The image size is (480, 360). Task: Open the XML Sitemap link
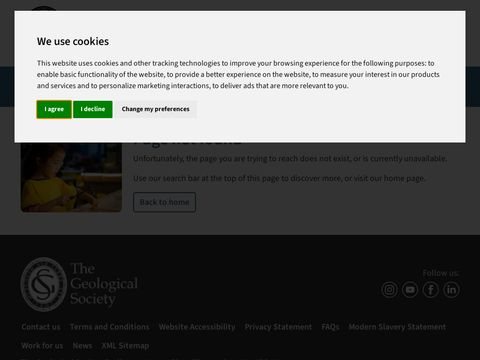(125, 346)
